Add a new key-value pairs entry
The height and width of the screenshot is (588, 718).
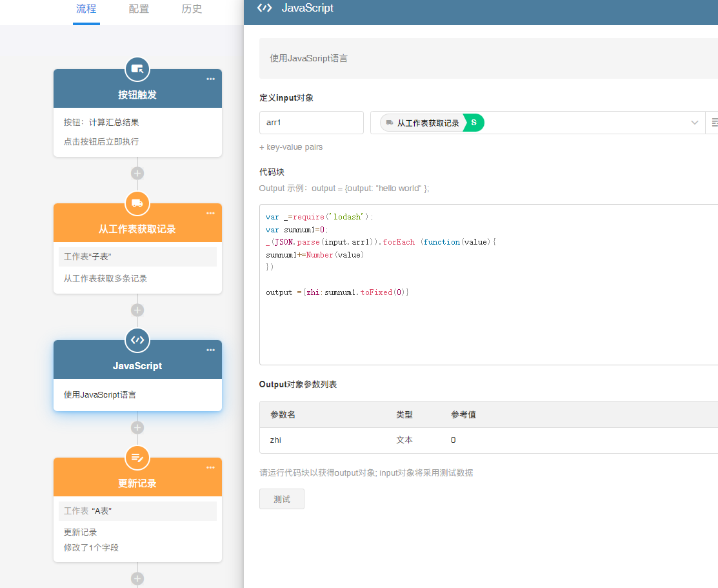point(291,147)
